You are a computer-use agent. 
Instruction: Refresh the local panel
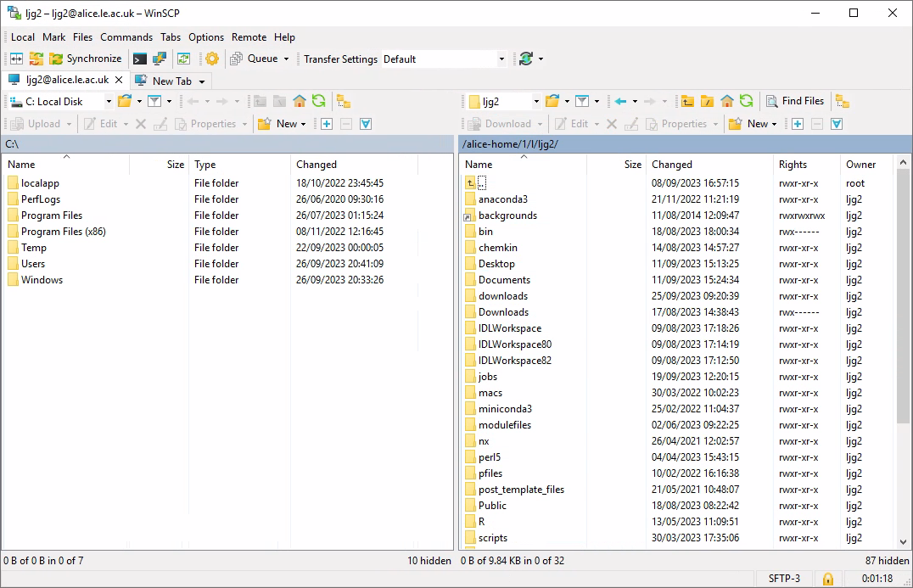pos(318,101)
